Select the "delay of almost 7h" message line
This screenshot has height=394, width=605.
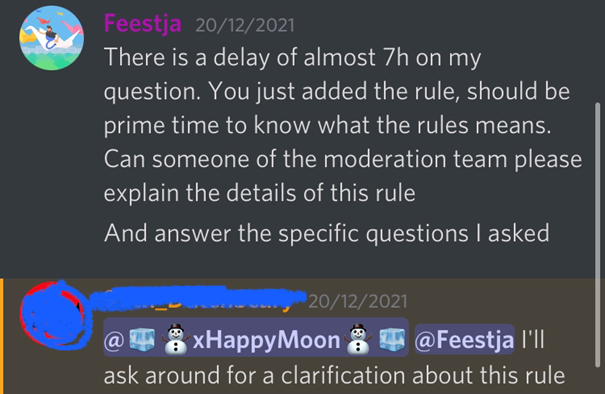292,58
